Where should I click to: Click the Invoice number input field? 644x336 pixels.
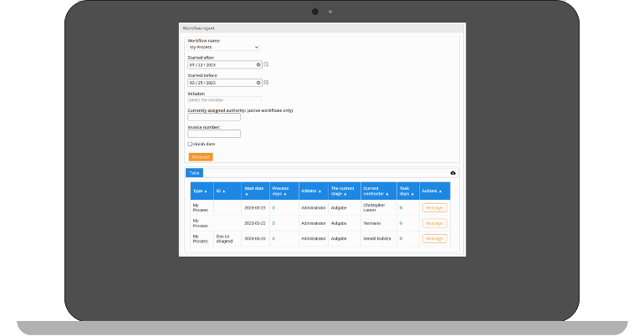[214, 134]
